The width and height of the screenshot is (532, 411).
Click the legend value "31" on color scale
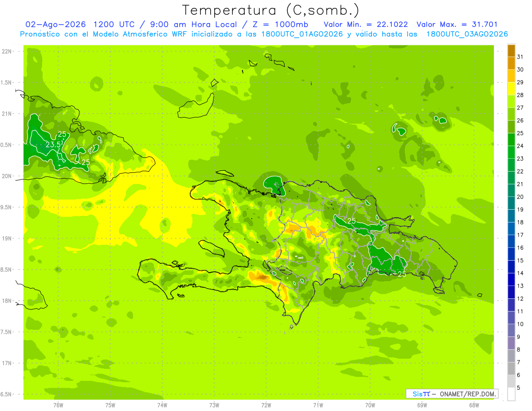pyautogui.click(x=520, y=57)
